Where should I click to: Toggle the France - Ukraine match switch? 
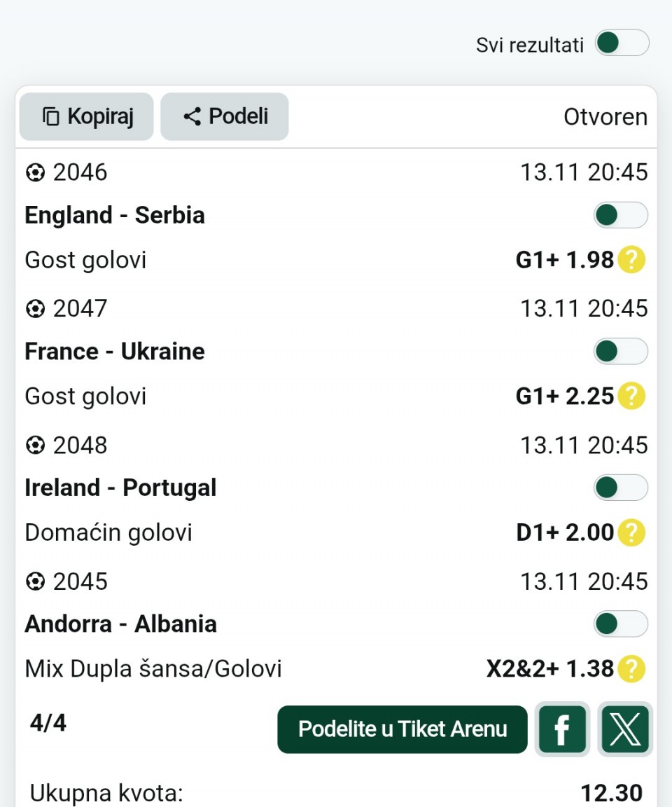(x=620, y=352)
